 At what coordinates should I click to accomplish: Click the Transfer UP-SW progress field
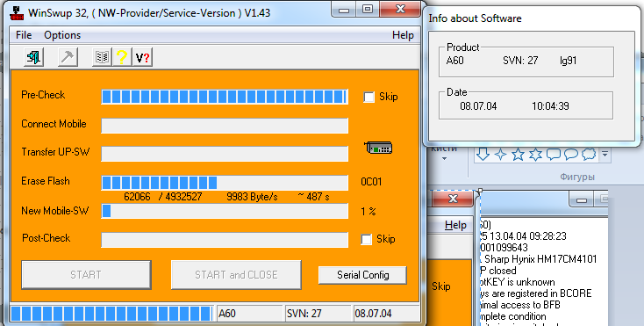[x=225, y=154]
